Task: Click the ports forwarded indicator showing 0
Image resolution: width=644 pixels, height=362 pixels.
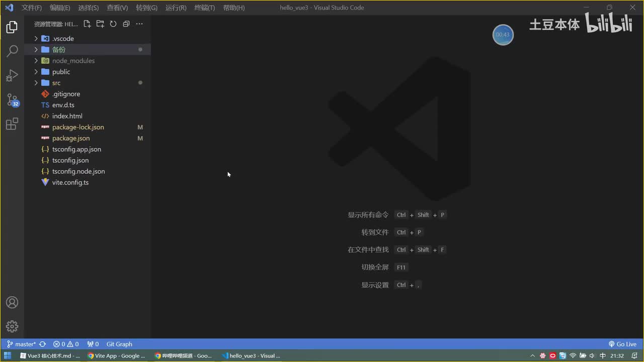Action: tap(93, 344)
